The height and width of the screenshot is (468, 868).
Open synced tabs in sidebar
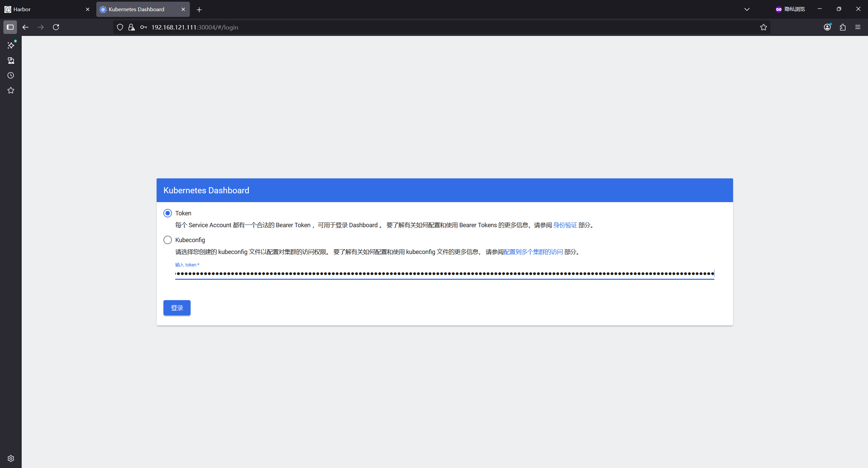point(11,60)
